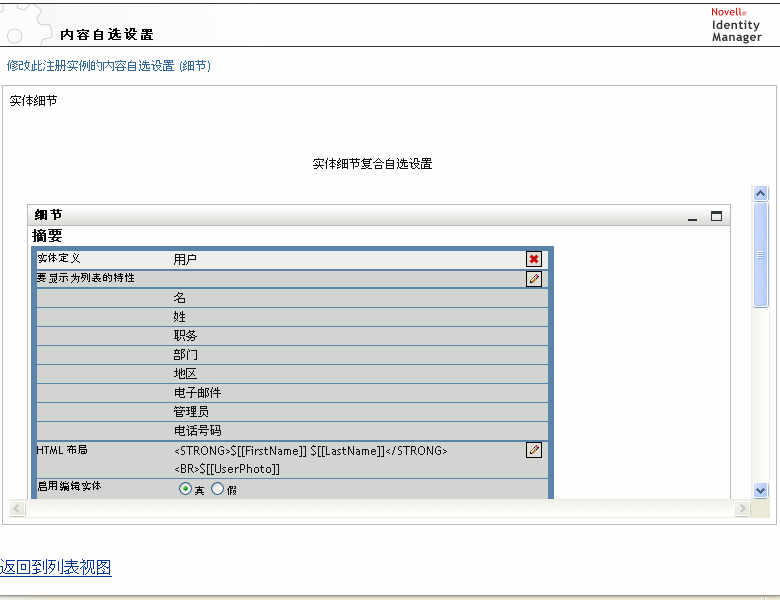Click the Novell Identity Manager logo
This screenshot has height=600, width=780.
click(x=736, y=25)
